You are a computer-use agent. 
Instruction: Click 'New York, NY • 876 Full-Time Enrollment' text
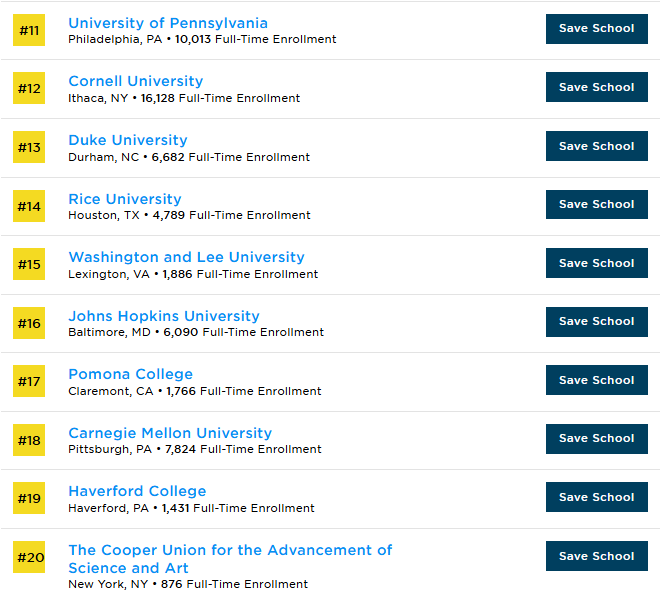tap(188, 584)
